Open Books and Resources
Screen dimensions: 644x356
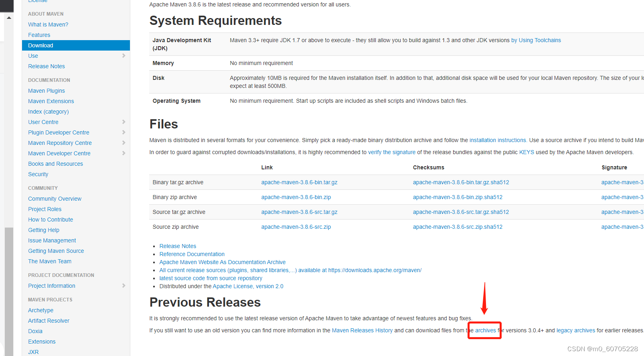pos(55,164)
